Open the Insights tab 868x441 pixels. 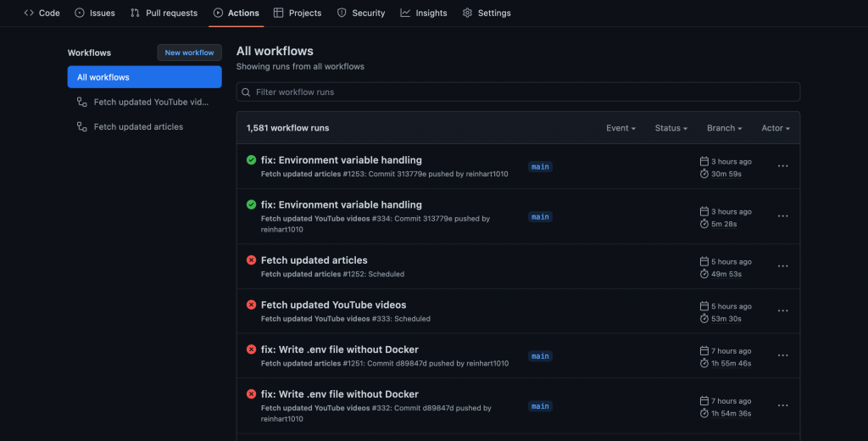(424, 14)
